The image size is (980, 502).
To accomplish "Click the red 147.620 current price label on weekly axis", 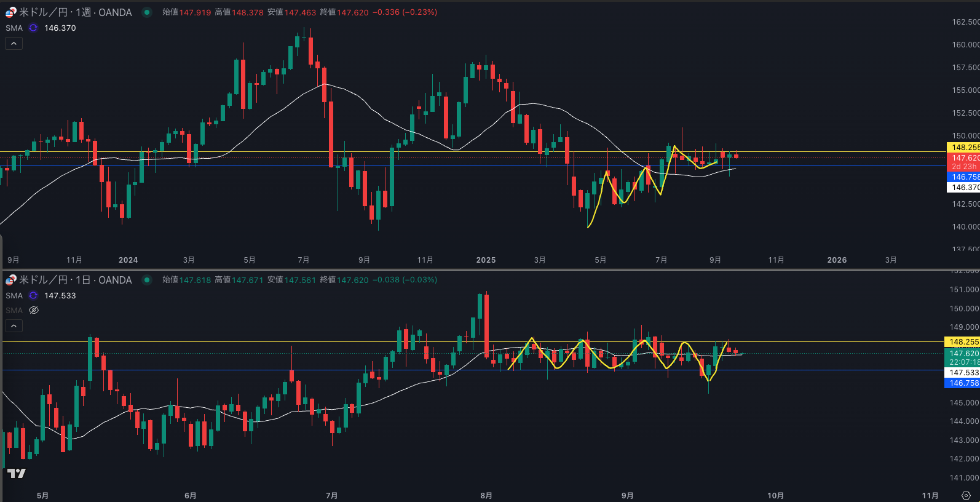I will pos(963,158).
